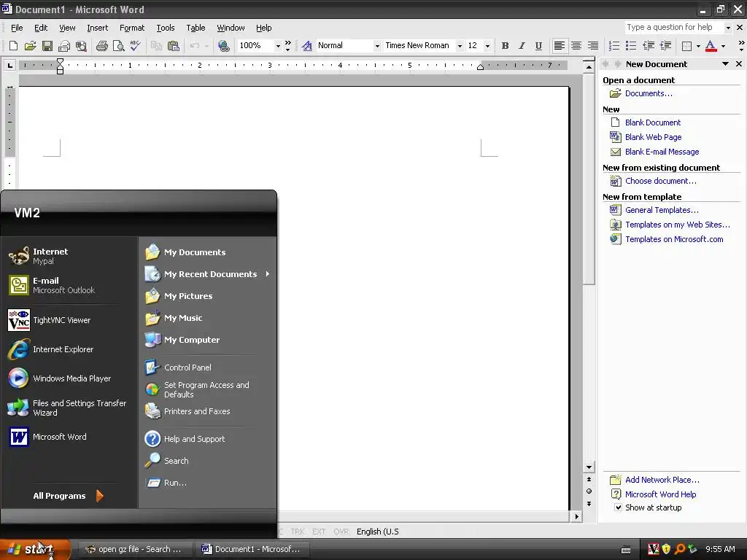This screenshot has width=747, height=560.
Task: Open the Format menu
Action: (x=132, y=28)
